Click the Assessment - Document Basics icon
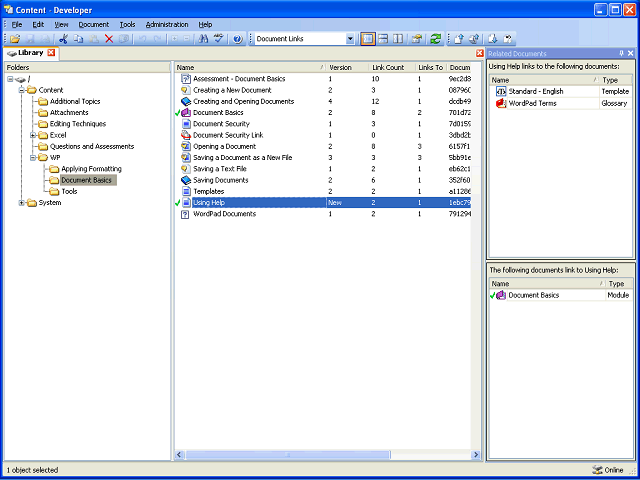640x480 pixels. click(186, 79)
